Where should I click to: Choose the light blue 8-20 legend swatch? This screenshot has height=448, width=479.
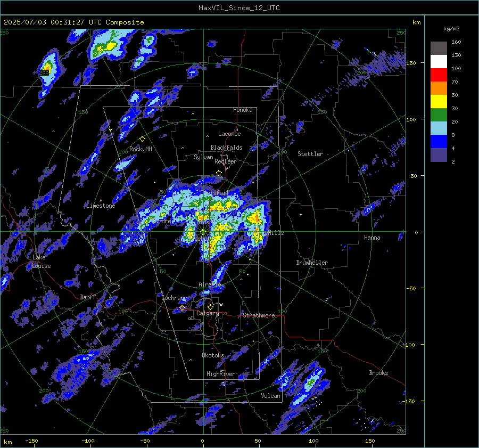[439, 128]
